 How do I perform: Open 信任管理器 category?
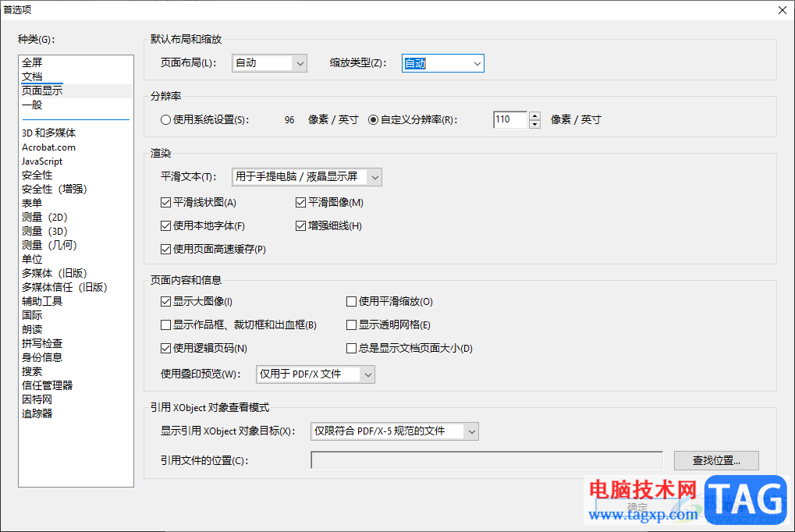pos(47,385)
